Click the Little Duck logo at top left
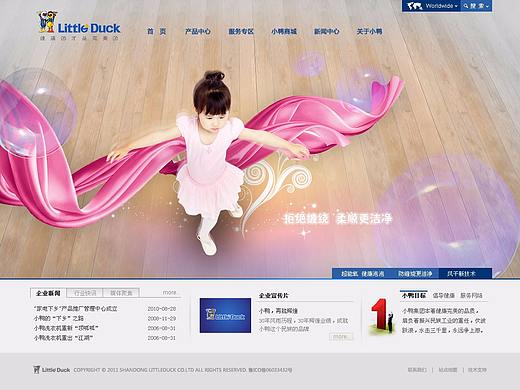Viewport: 520px width, 390px height. tap(79, 26)
